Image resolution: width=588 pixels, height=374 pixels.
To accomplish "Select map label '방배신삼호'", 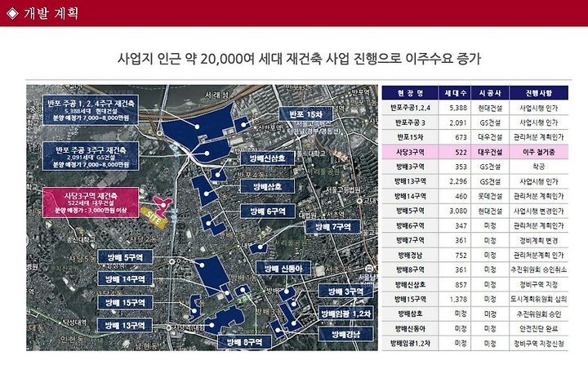I will (x=267, y=158).
